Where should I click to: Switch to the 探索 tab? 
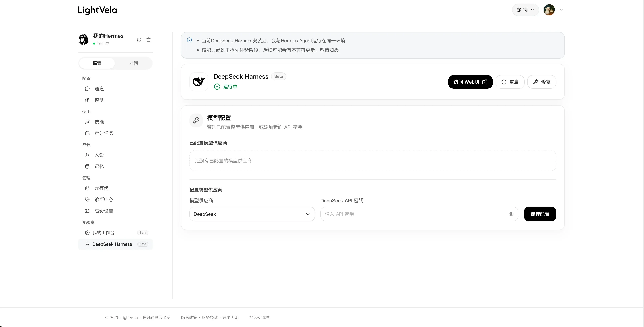(97, 63)
